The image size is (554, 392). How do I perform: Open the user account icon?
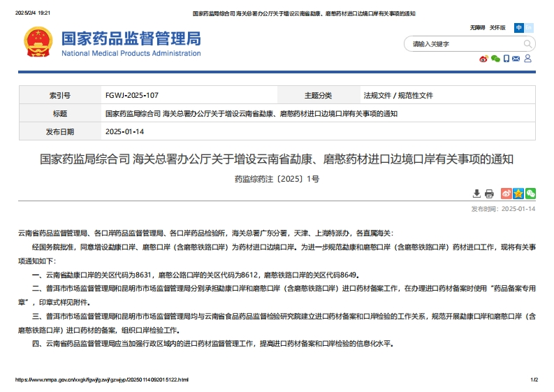coord(527,59)
